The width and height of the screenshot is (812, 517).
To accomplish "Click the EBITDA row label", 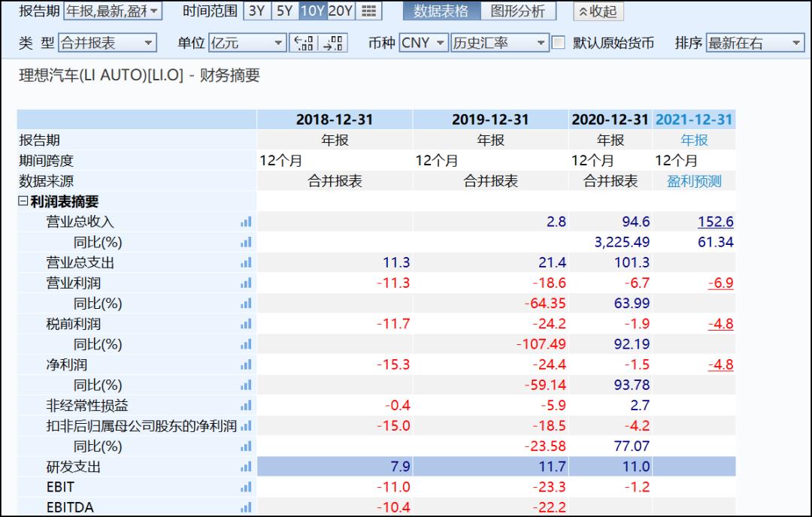I will (x=70, y=508).
